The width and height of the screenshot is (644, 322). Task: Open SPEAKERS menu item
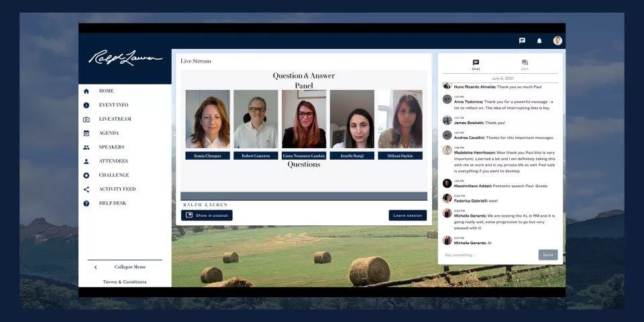coord(111,147)
